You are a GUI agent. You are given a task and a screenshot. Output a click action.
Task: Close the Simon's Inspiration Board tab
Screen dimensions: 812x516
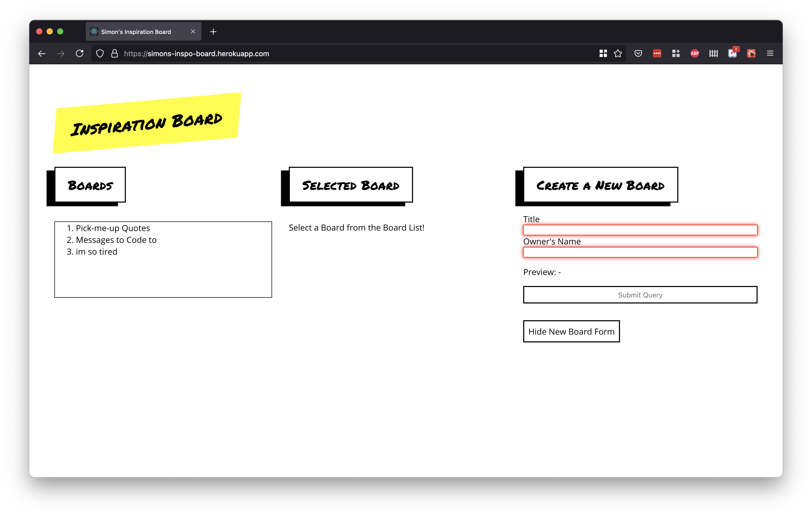(193, 31)
